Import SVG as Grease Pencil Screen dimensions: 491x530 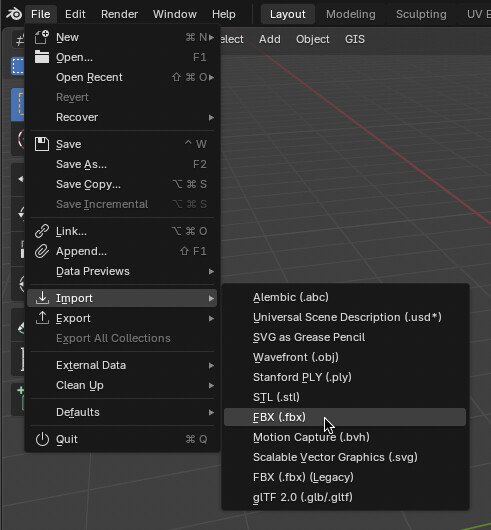tap(345, 337)
